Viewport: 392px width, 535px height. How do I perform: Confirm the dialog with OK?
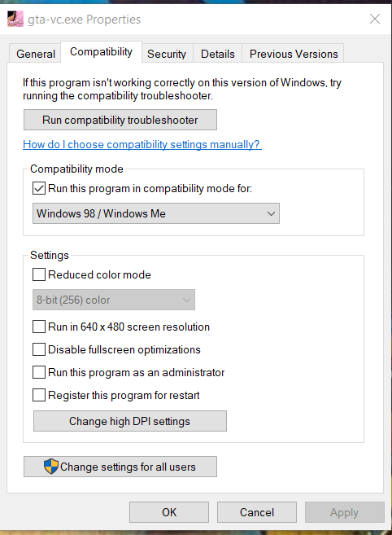[169, 512]
